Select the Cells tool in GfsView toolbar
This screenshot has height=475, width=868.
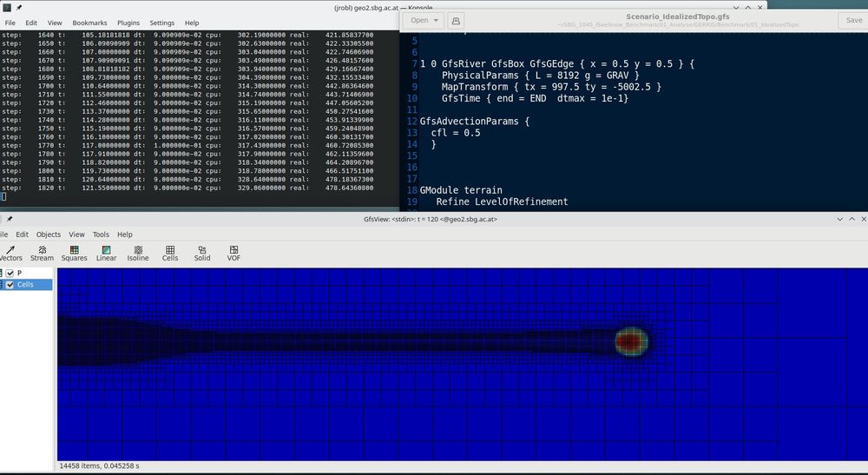170,254
